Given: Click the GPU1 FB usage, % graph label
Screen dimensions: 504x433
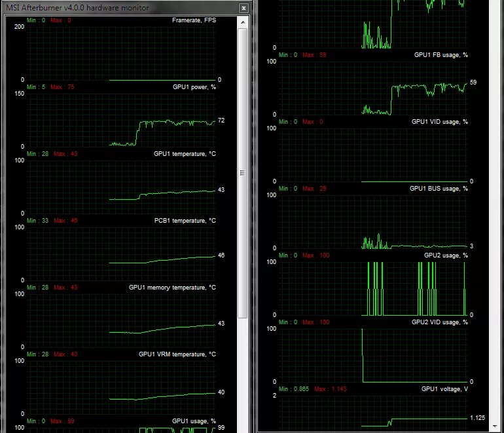Looking at the screenshot, I should point(441,55).
